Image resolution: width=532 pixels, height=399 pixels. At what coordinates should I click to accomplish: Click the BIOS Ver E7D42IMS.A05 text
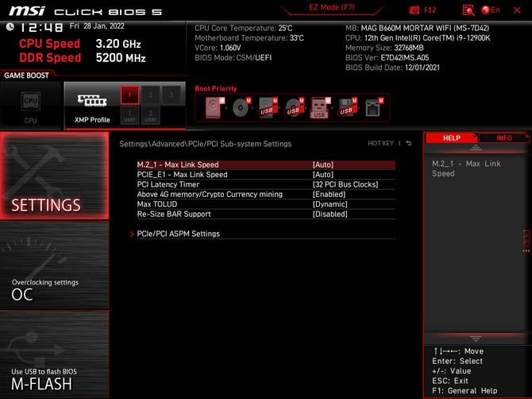tap(387, 58)
